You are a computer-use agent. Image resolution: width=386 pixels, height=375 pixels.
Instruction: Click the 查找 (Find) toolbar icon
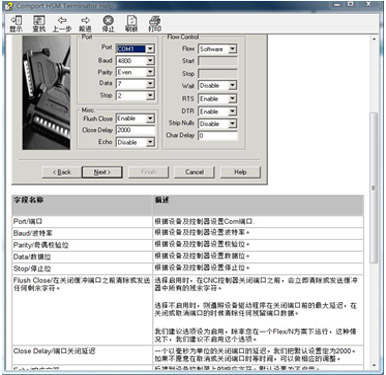(39, 24)
